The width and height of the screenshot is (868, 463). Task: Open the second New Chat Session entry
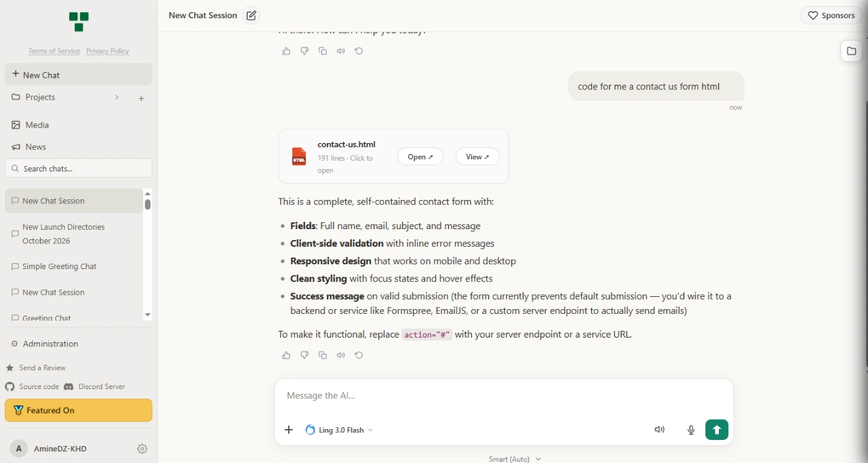point(74,292)
